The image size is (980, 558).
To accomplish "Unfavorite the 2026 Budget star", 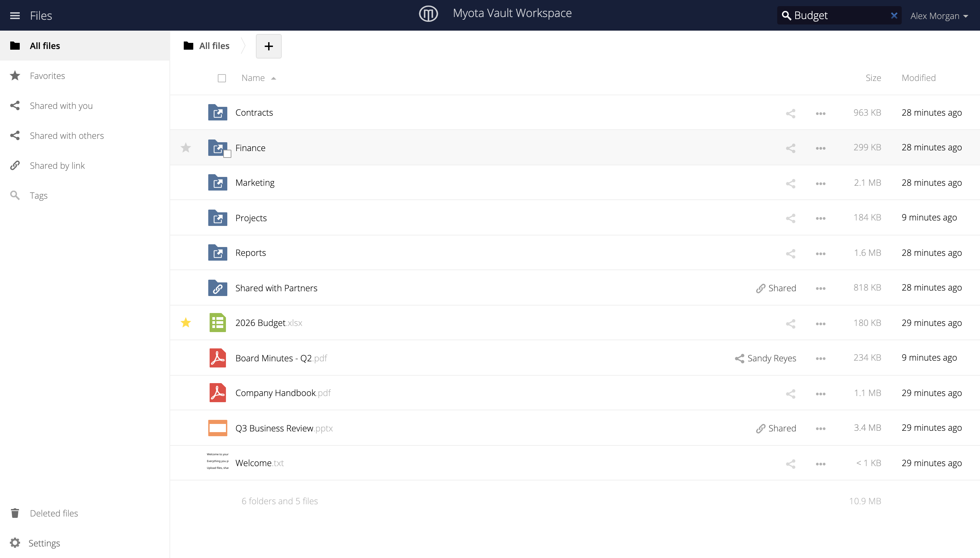I will point(185,323).
